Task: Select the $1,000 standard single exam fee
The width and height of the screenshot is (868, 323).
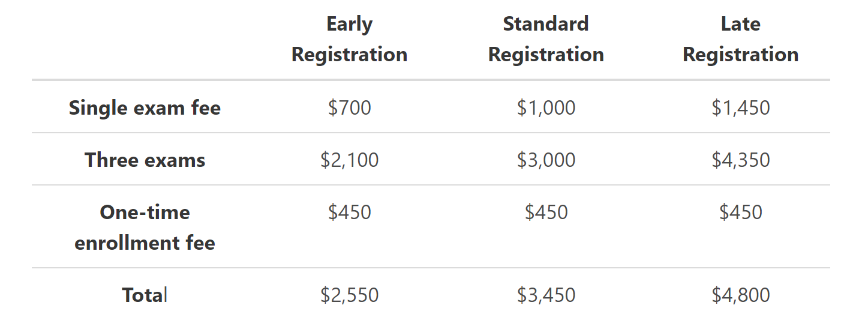Action: click(x=546, y=108)
